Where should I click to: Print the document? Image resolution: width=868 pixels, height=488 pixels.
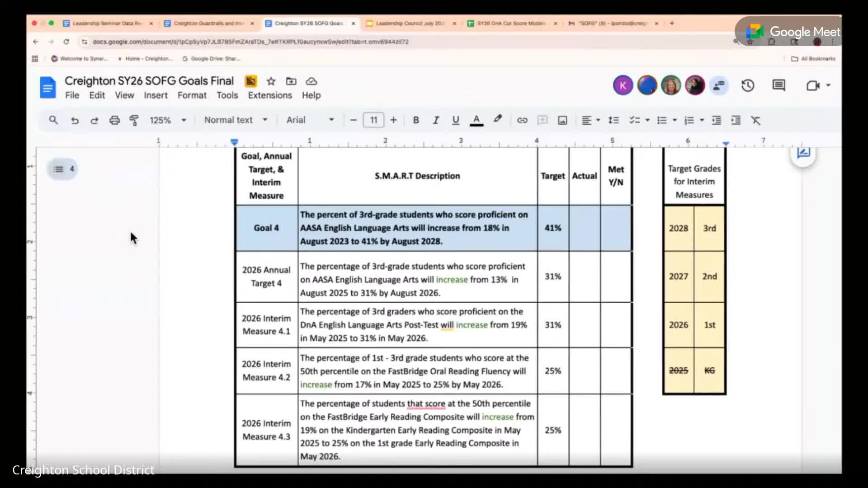(x=114, y=120)
